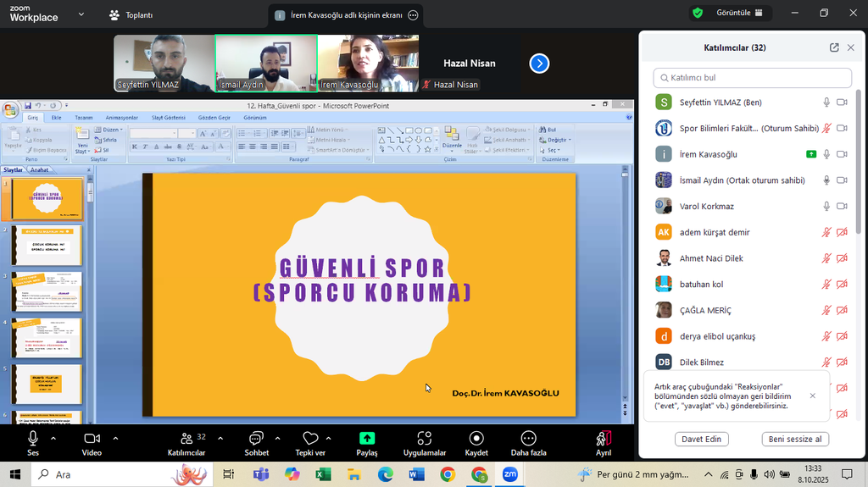Open Zoom Workplace dropdown menu

tap(81, 14)
